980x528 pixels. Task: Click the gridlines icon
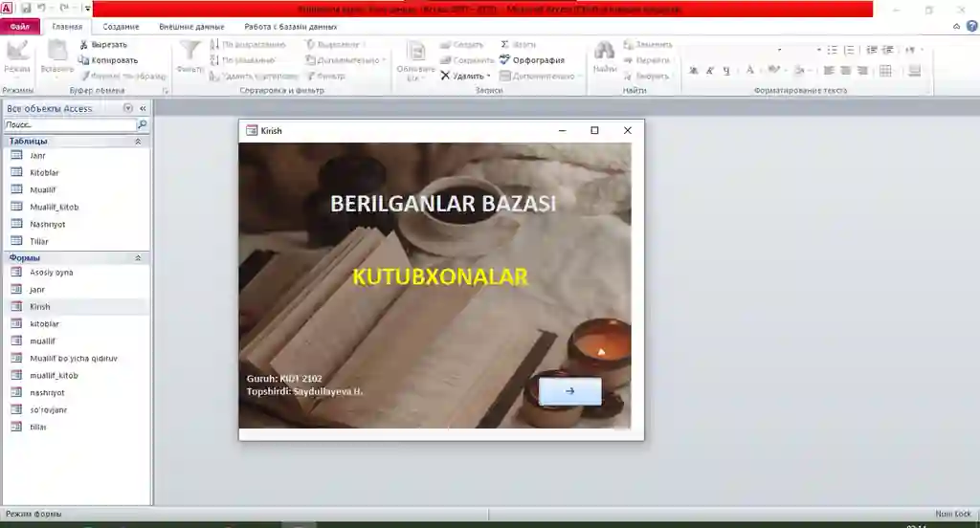click(885, 71)
